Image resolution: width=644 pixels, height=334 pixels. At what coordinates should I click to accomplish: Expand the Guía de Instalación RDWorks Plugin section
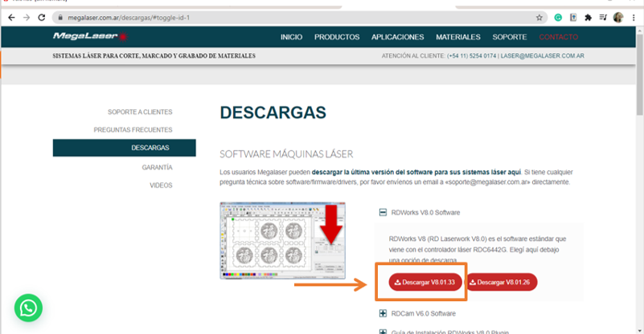pyautogui.click(x=383, y=331)
